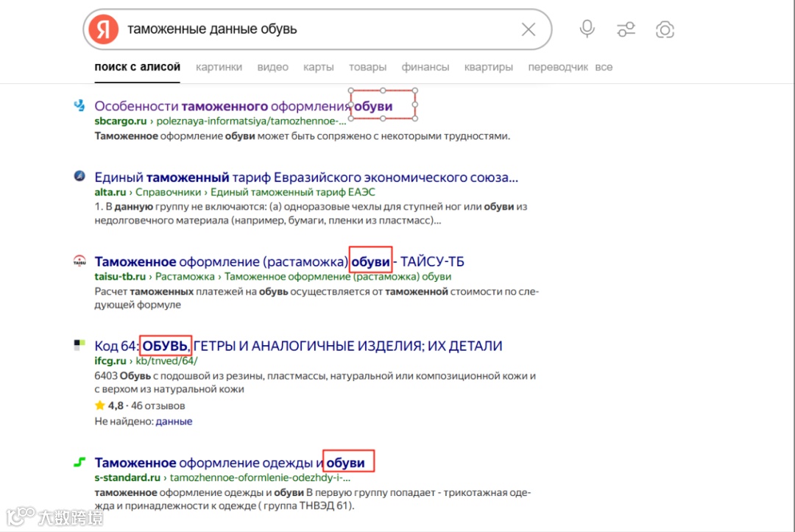Expand the все services menu
The height and width of the screenshot is (532, 795).
(604, 67)
